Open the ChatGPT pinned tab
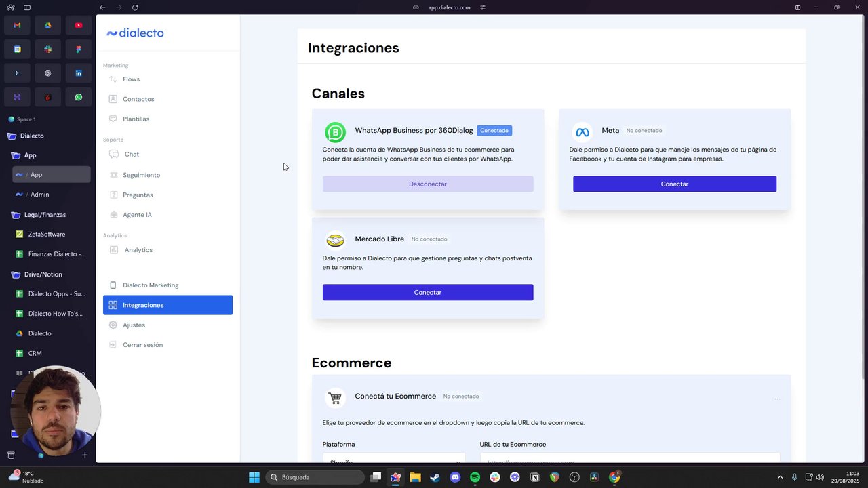Viewport: 868px width, 488px height. 47,73
